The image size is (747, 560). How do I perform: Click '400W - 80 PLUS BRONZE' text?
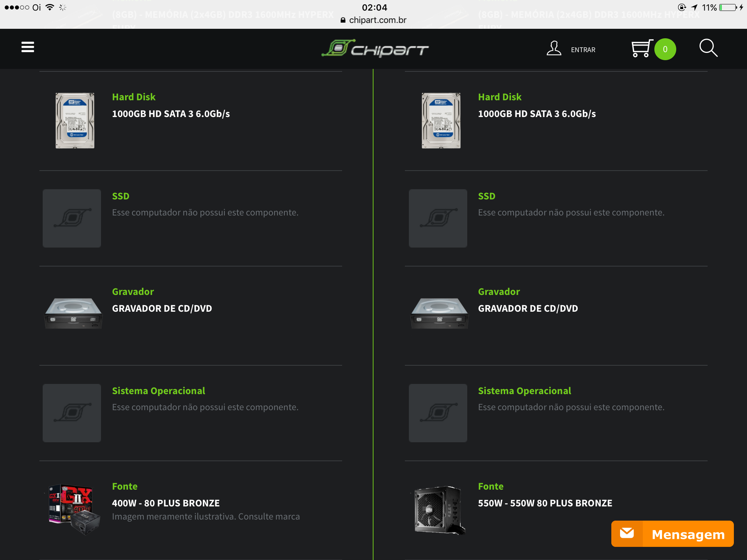coord(166,503)
